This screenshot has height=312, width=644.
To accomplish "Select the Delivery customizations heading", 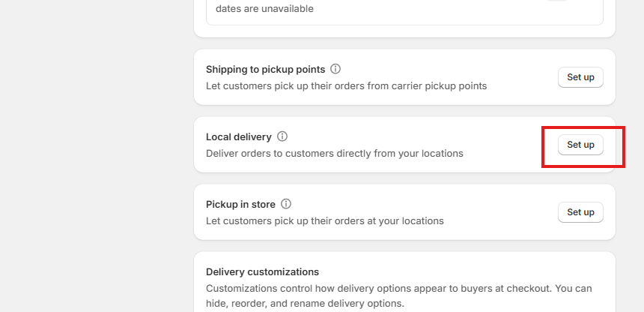I will pos(262,271).
